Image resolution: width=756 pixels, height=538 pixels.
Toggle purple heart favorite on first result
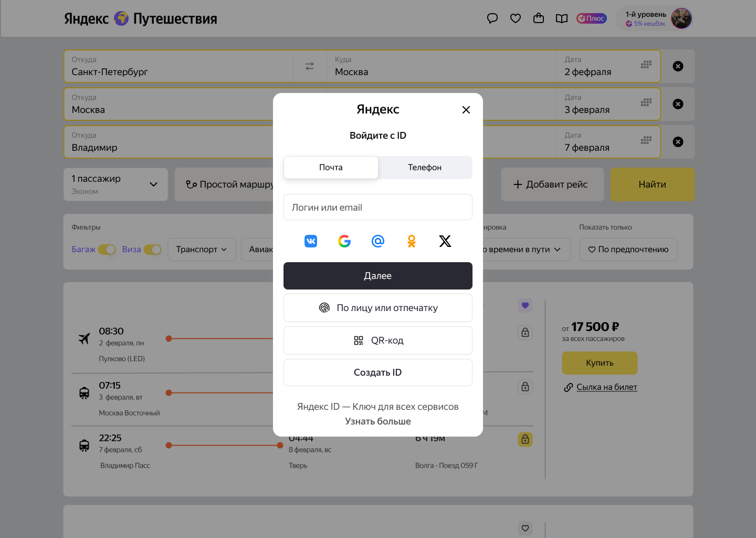click(x=526, y=305)
